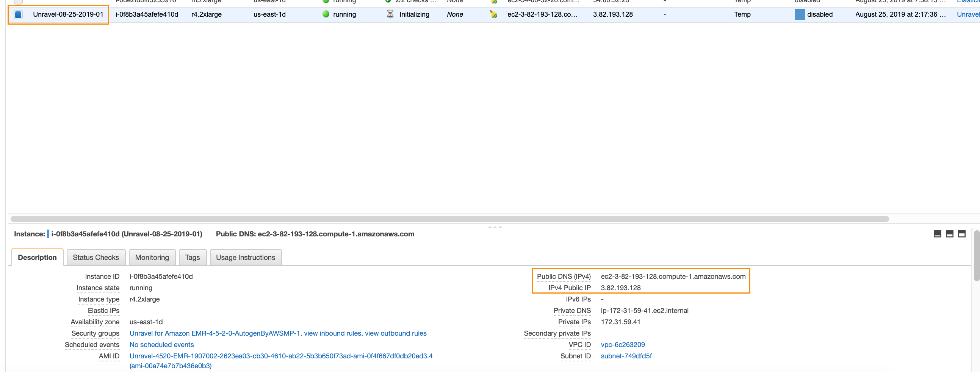Click IPv4 Public IP value 3.82.193.128 in description
This screenshot has height=372, width=980.
click(620, 288)
